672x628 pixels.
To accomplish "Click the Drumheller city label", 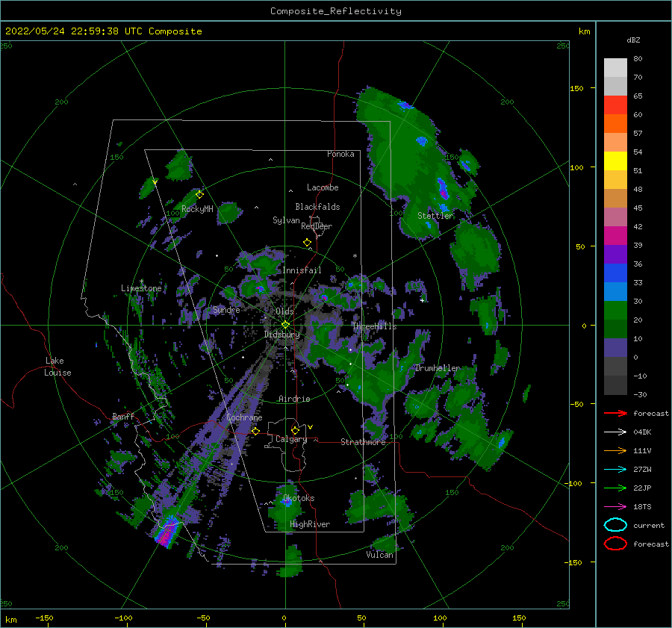I will pyautogui.click(x=438, y=368).
